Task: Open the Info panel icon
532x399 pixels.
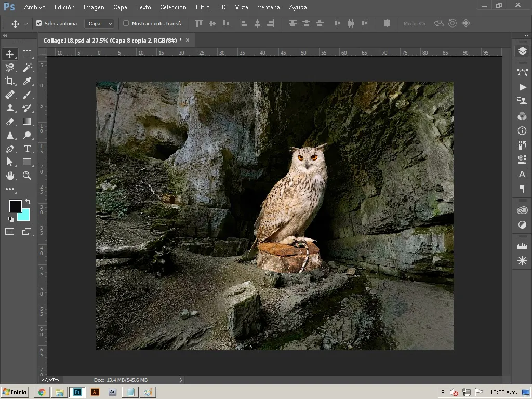Action: 522,130
